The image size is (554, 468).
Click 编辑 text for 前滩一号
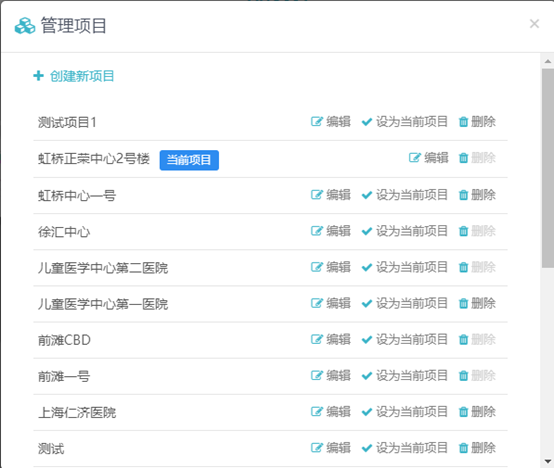(x=338, y=375)
